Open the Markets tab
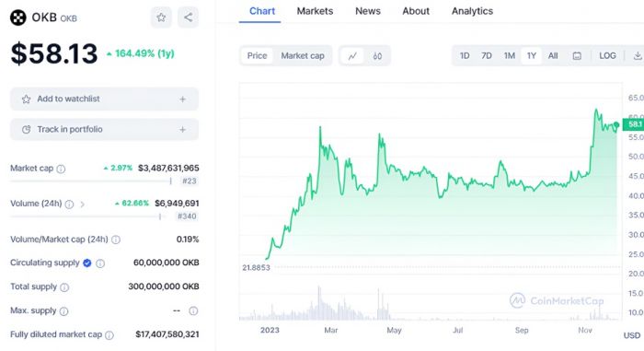The width and height of the screenshot is (644, 351). (x=315, y=11)
